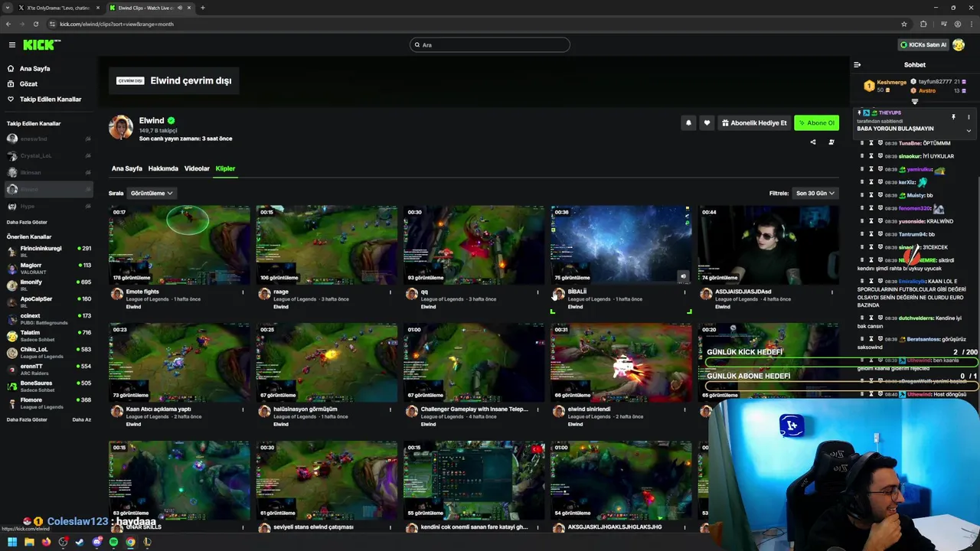Open the qq clip thumbnail
Viewport: 980px width, 551px height.
tap(474, 245)
